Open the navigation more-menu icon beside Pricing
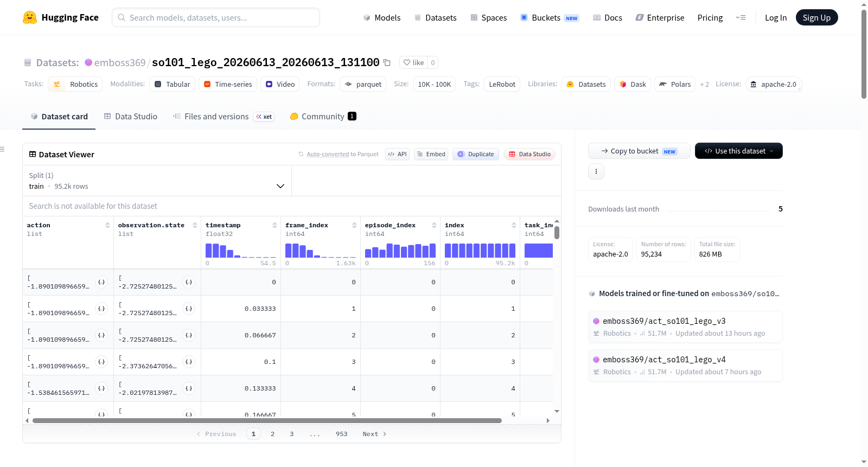Screen dimensions: 868x467 coord(741,17)
